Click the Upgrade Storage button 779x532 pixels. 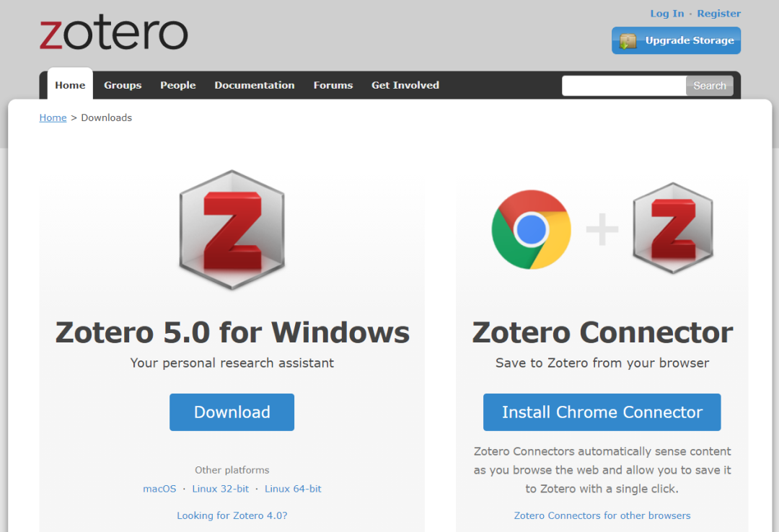tap(676, 40)
